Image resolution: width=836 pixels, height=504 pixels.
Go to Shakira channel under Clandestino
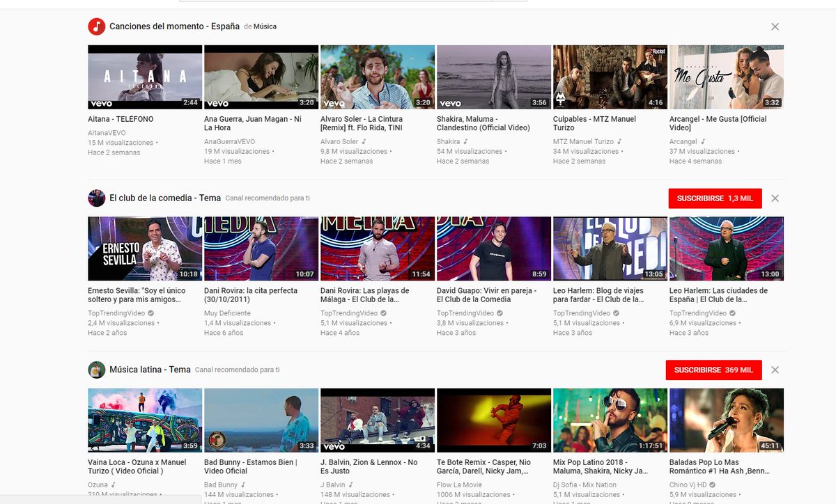click(x=449, y=141)
